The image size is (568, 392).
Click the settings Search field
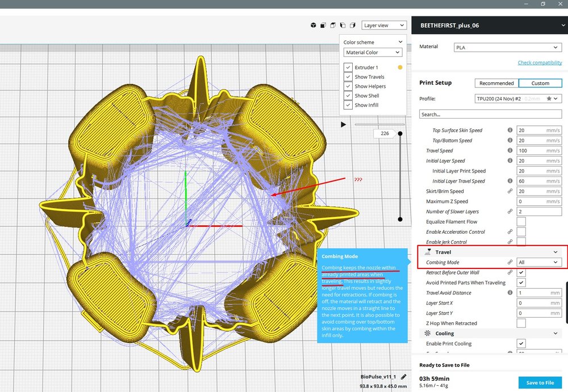[491, 115]
